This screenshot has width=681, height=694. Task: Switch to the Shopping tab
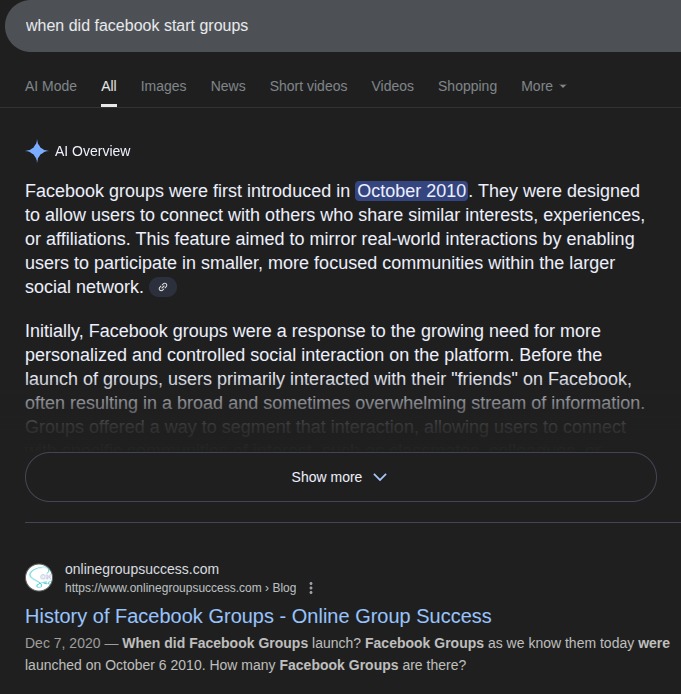(x=467, y=86)
